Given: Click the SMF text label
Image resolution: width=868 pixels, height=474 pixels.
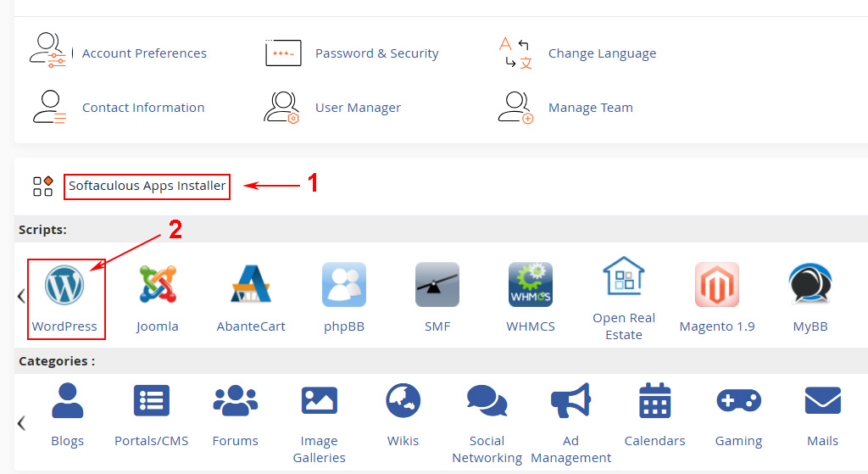Looking at the screenshot, I should pyautogui.click(x=437, y=326).
